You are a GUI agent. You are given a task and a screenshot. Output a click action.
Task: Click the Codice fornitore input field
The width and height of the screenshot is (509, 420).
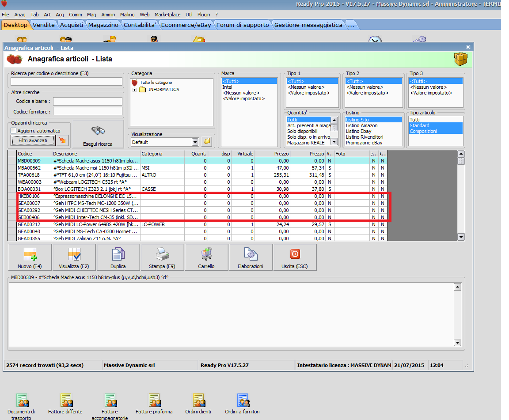87,111
